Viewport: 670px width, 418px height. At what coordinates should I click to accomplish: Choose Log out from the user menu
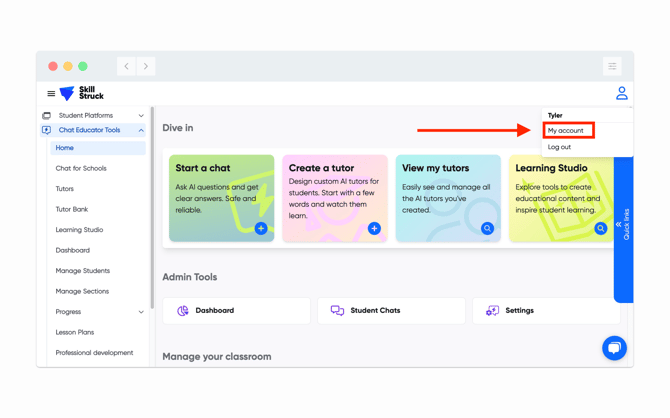coord(560,147)
